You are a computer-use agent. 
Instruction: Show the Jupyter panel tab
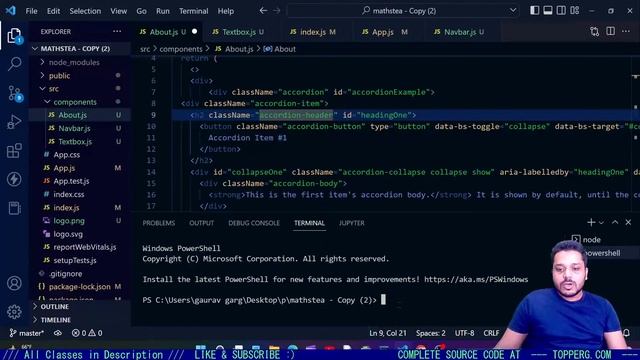(351, 223)
